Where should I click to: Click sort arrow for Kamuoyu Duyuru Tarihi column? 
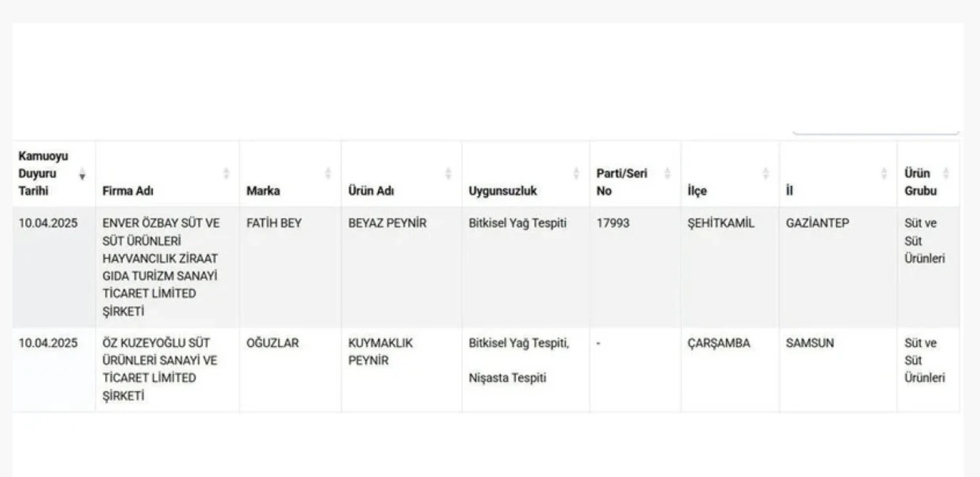tap(82, 174)
